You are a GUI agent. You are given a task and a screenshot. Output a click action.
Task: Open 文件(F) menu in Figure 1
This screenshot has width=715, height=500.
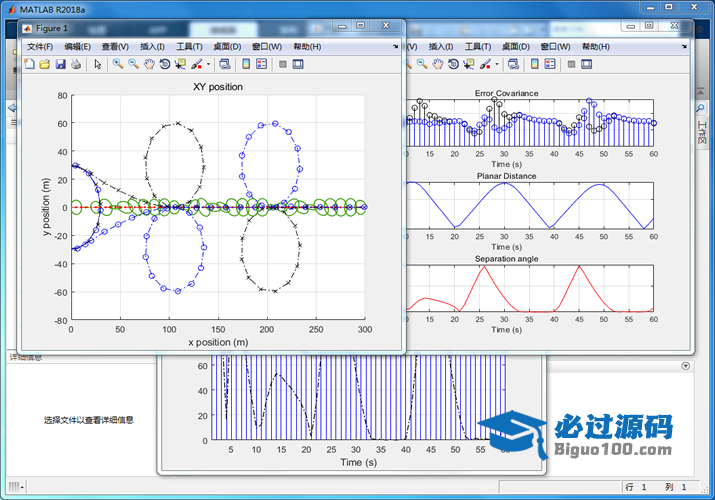point(41,46)
